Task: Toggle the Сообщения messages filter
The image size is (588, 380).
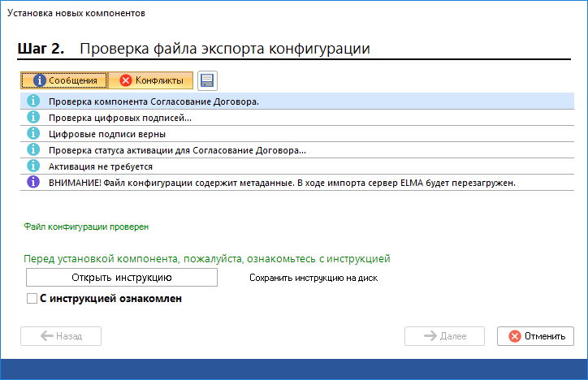Action: pos(64,80)
